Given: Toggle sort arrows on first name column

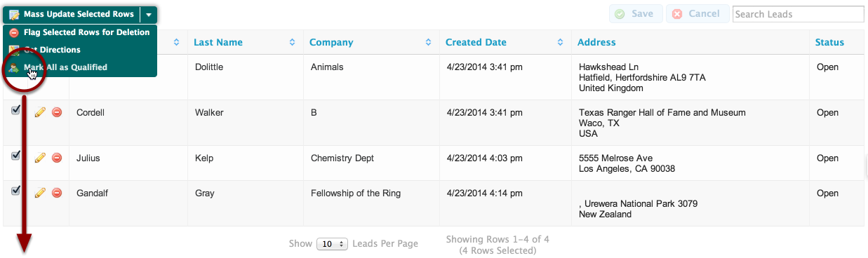Looking at the screenshot, I should [177, 43].
